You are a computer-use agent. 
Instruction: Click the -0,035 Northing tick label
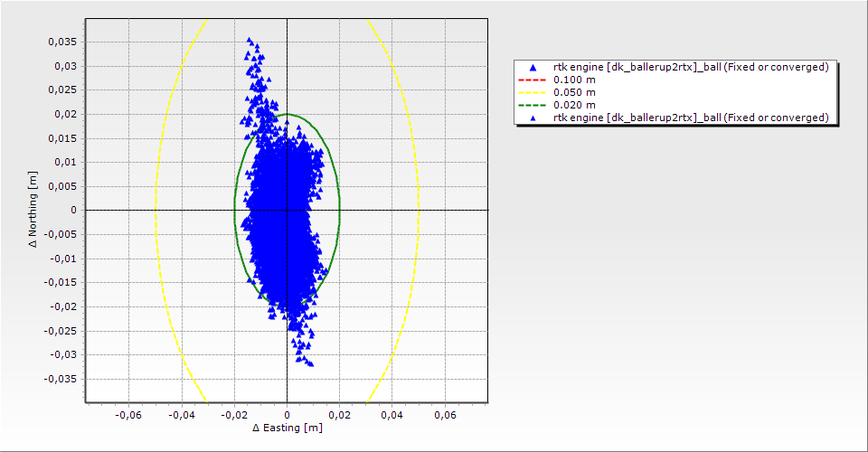point(61,379)
